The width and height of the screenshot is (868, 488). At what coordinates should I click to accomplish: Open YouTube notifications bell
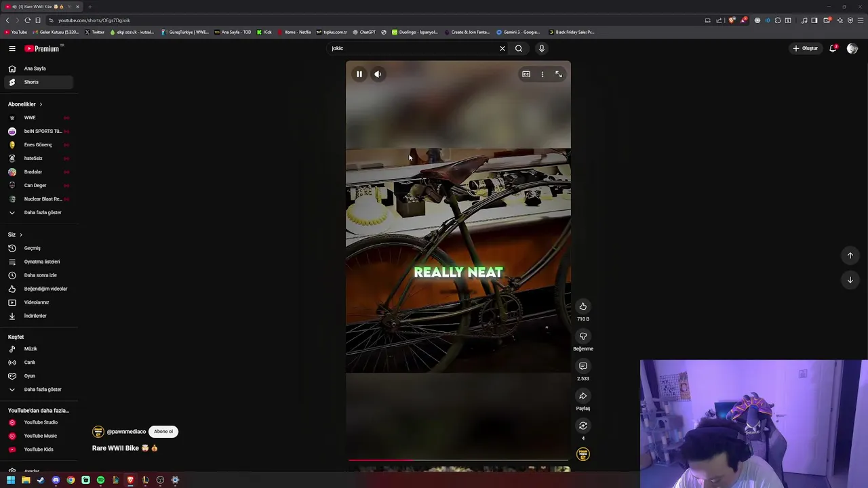click(x=833, y=48)
